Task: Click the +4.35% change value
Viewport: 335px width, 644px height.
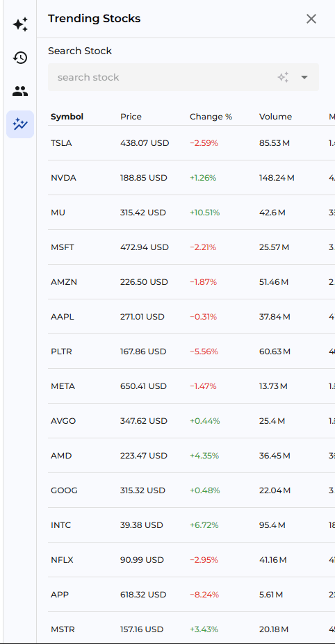Action: pyautogui.click(x=204, y=456)
